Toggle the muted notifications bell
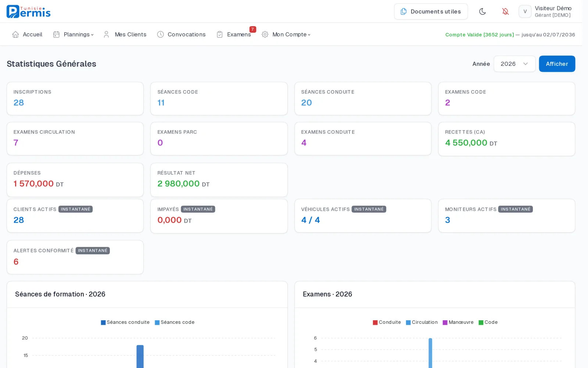Image resolution: width=588 pixels, height=368 pixels. pyautogui.click(x=505, y=11)
